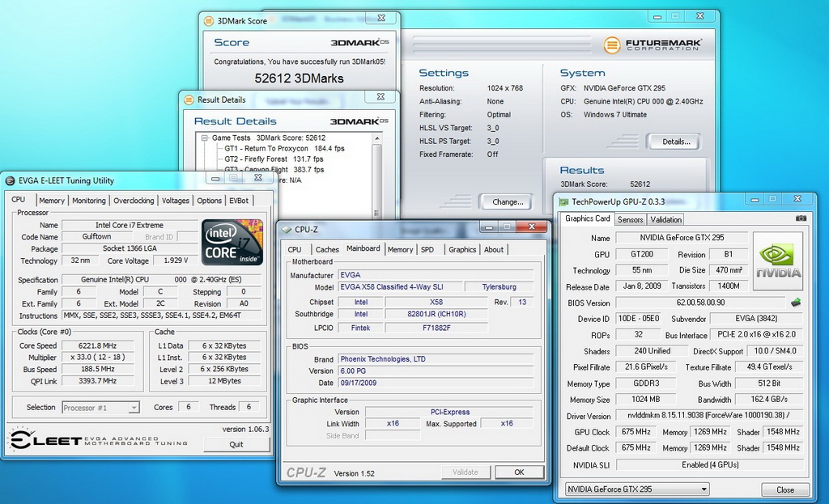Open the Memory tab in CPU-Z
The image size is (829, 504).
pos(400,249)
